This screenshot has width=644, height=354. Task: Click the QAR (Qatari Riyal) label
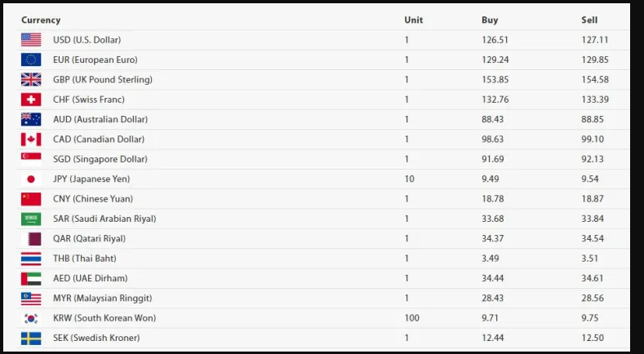pyautogui.click(x=89, y=239)
